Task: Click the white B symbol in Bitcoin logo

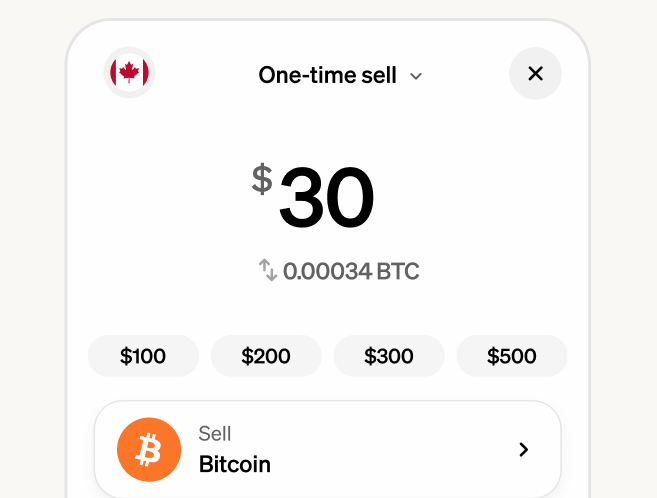Action: click(x=149, y=451)
